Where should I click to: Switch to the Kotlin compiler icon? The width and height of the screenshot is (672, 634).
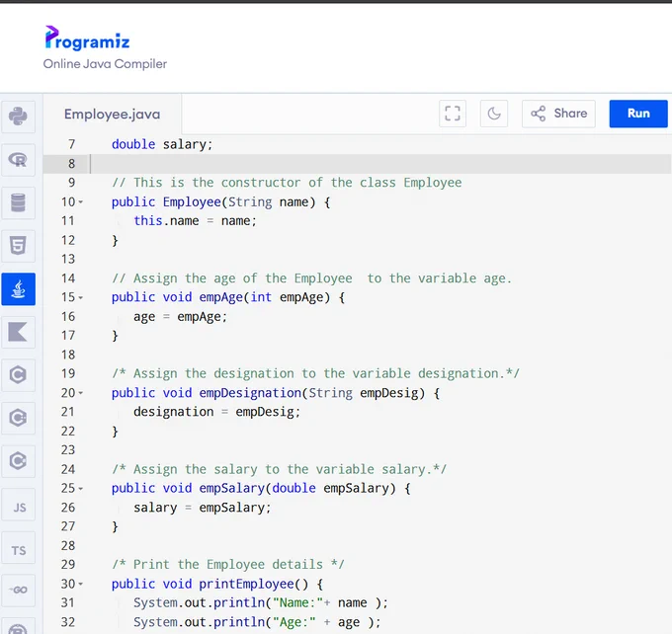coord(18,333)
